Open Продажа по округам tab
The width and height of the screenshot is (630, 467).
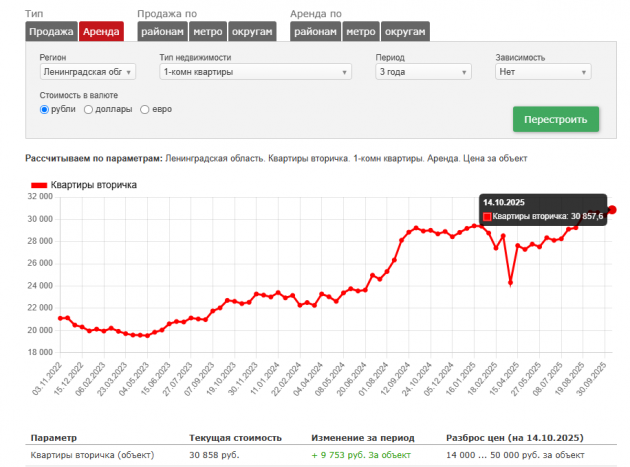(x=253, y=32)
